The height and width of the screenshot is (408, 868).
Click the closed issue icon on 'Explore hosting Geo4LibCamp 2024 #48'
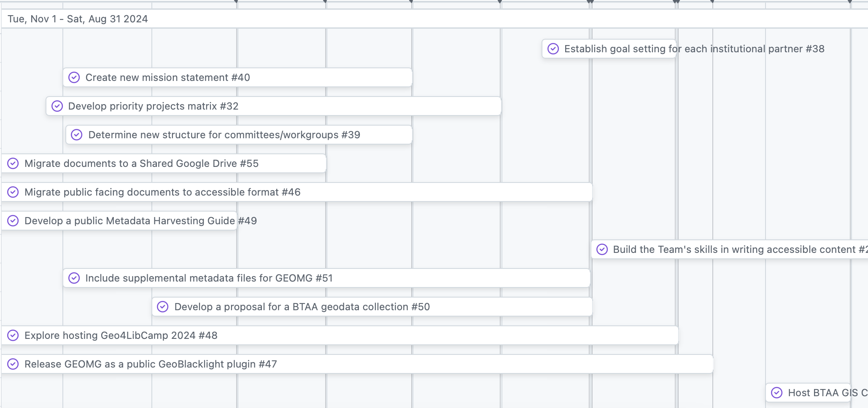click(x=13, y=336)
